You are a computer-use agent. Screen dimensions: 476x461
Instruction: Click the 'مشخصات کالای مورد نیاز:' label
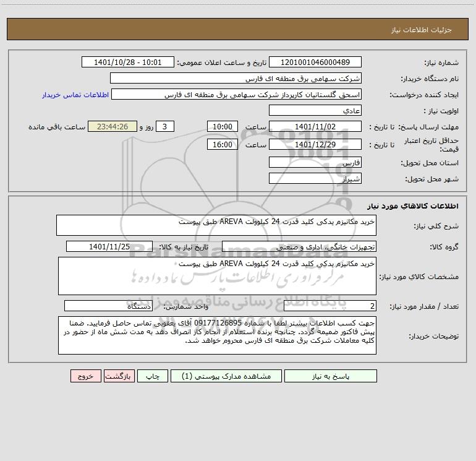(419, 277)
